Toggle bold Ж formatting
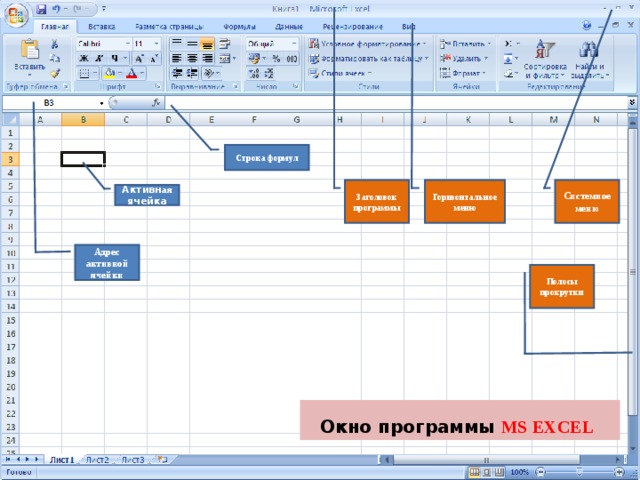This screenshot has height=480, width=640. click(x=84, y=59)
